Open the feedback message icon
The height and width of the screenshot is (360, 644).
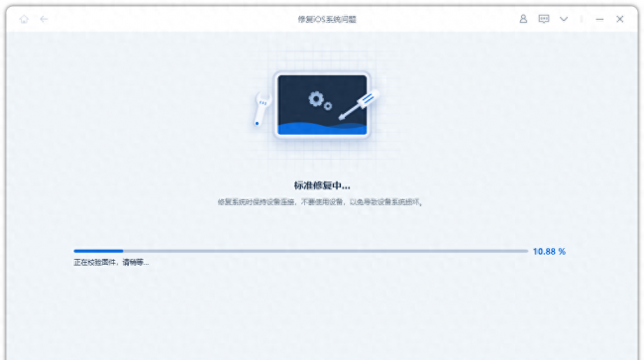(544, 19)
